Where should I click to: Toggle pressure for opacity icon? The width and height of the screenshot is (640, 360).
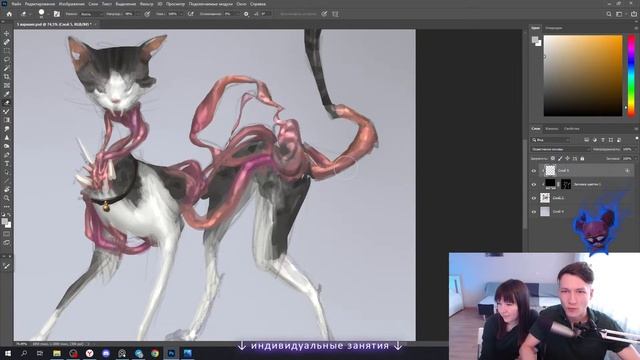(x=147, y=14)
